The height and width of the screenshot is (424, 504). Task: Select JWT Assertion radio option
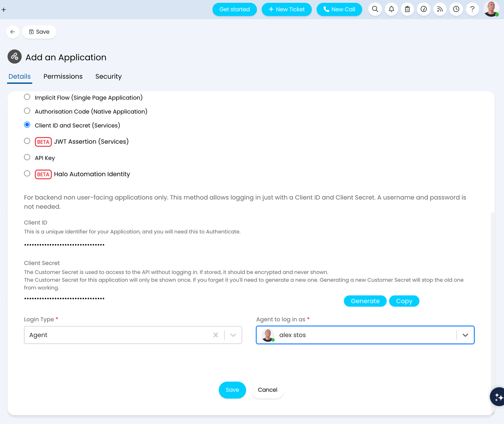tap(27, 141)
